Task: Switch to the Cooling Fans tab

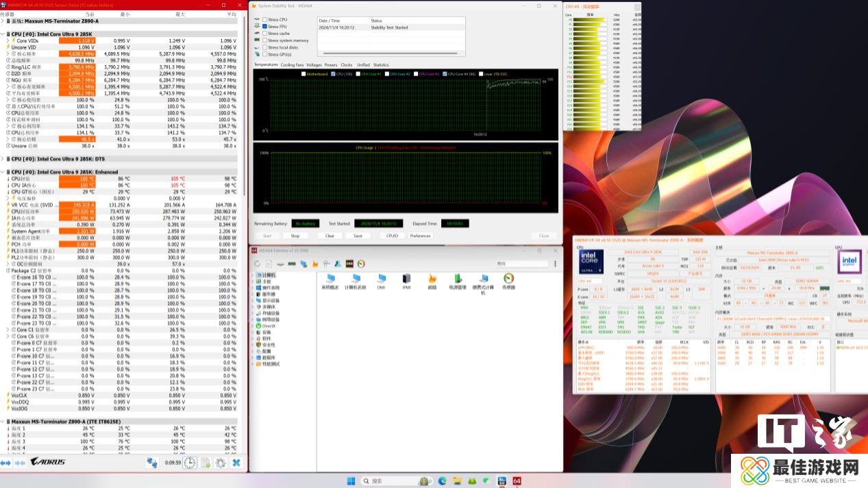Action: 292,65
